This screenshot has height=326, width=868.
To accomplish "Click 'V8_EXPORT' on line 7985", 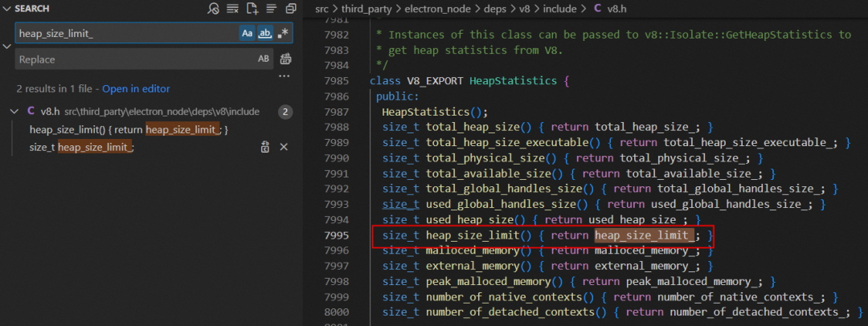I will (x=436, y=81).
